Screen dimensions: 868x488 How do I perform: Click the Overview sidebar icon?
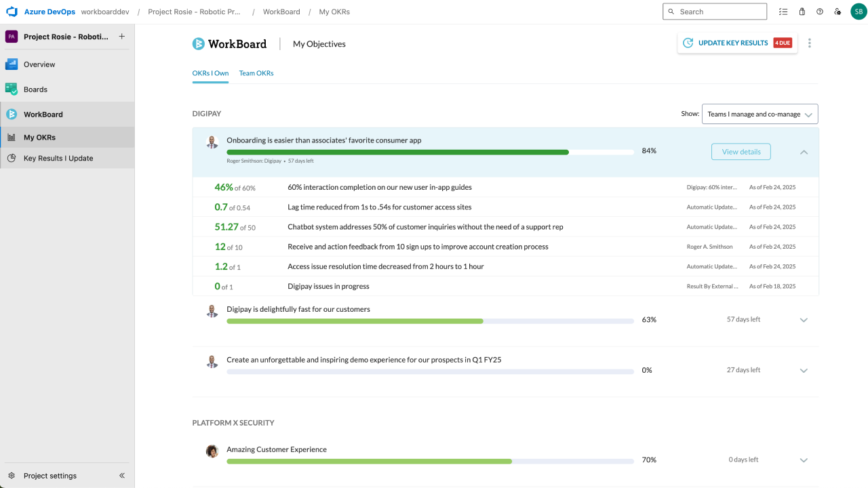pos(12,64)
